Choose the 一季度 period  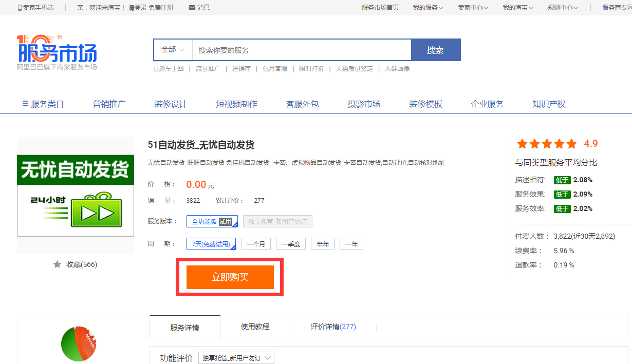(291, 244)
